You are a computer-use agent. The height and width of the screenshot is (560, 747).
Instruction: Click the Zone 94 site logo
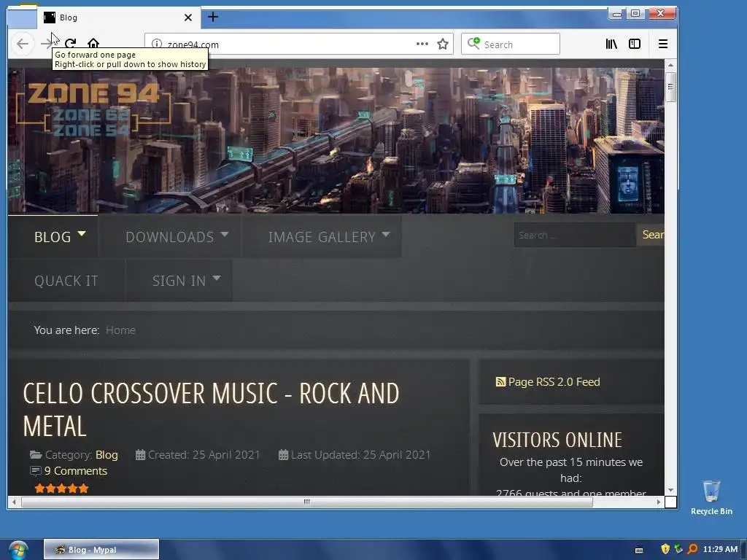[93, 108]
